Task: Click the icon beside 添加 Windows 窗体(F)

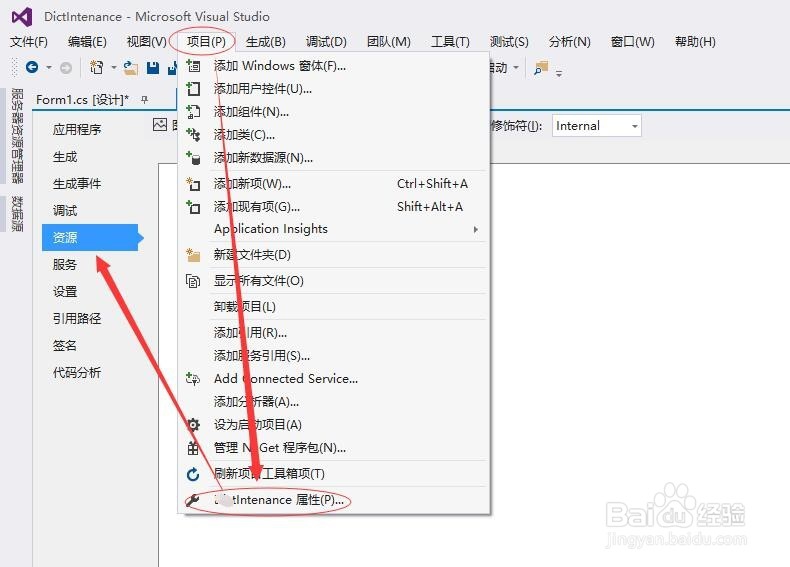Action: point(193,66)
